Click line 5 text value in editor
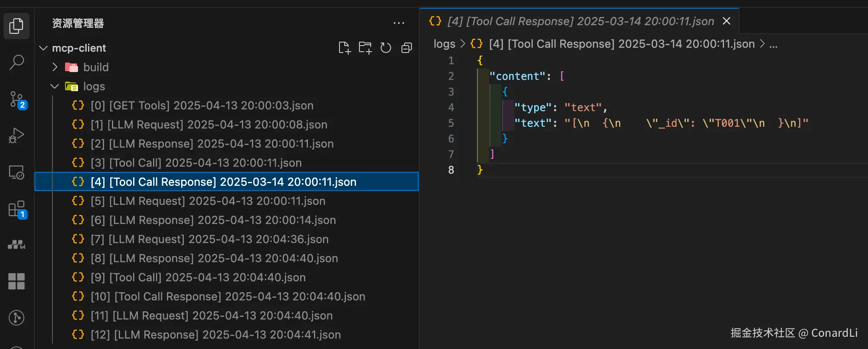The width and height of the screenshot is (868, 349). tap(686, 123)
